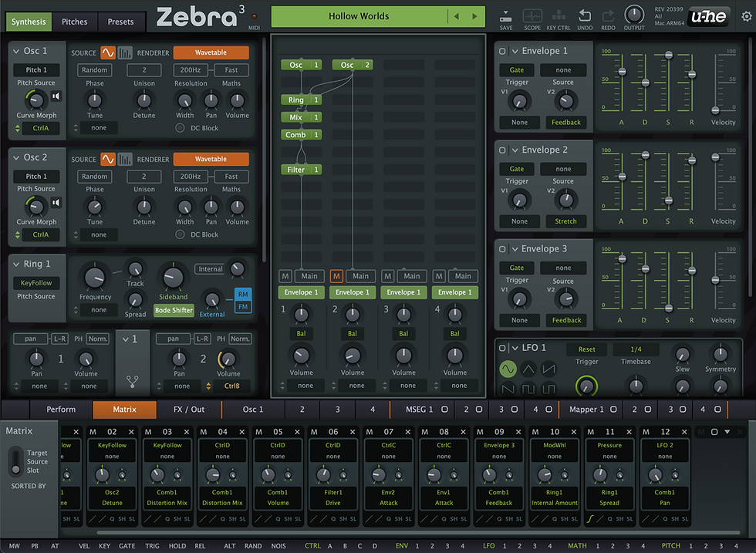Select the triangle wave shape in LFO 1

point(528,369)
